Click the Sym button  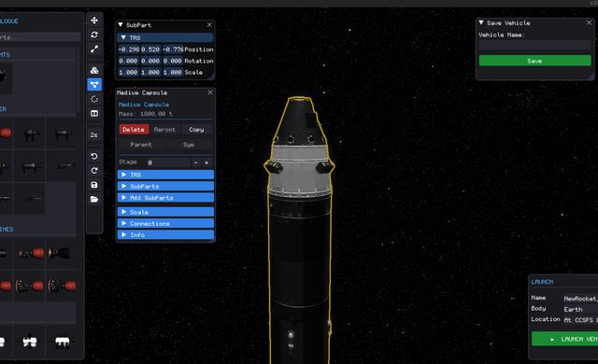(x=189, y=145)
